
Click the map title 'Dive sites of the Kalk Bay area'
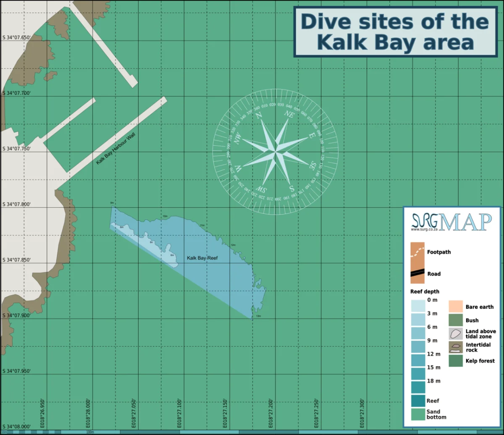tap(394, 32)
